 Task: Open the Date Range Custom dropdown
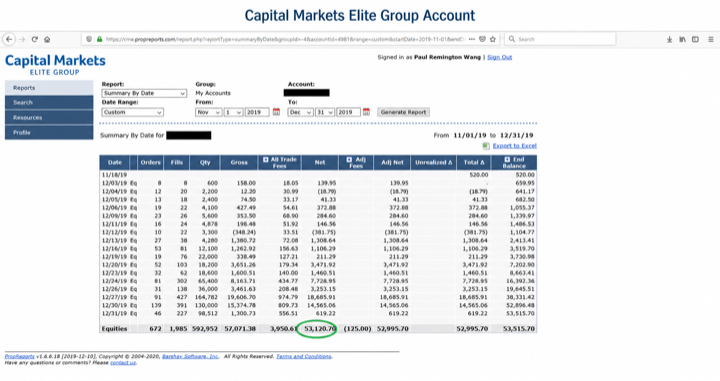133,112
